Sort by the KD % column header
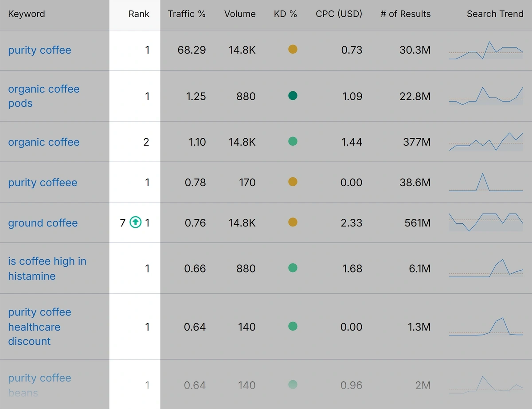532x409 pixels. coord(286,14)
